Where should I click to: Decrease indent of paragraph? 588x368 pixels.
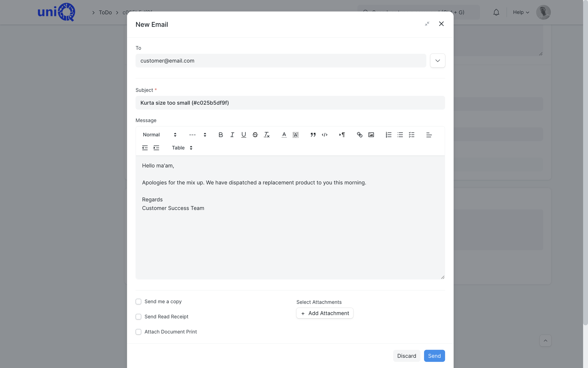(145, 148)
